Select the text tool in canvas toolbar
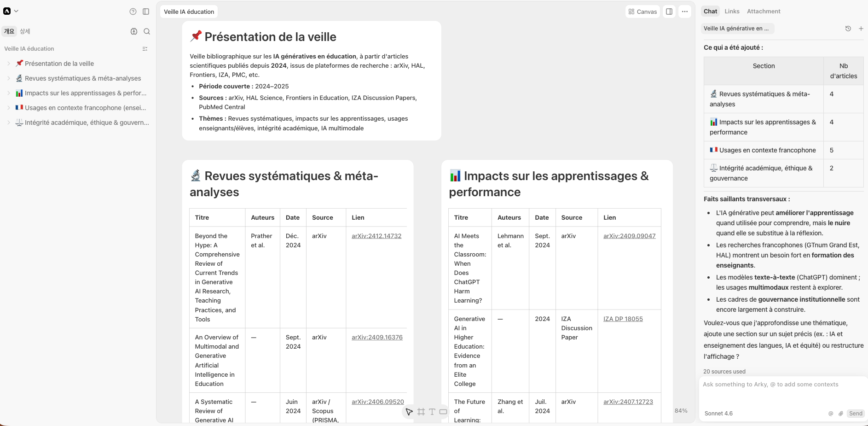The width and height of the screenshot is (868, 426). (432, 412)
